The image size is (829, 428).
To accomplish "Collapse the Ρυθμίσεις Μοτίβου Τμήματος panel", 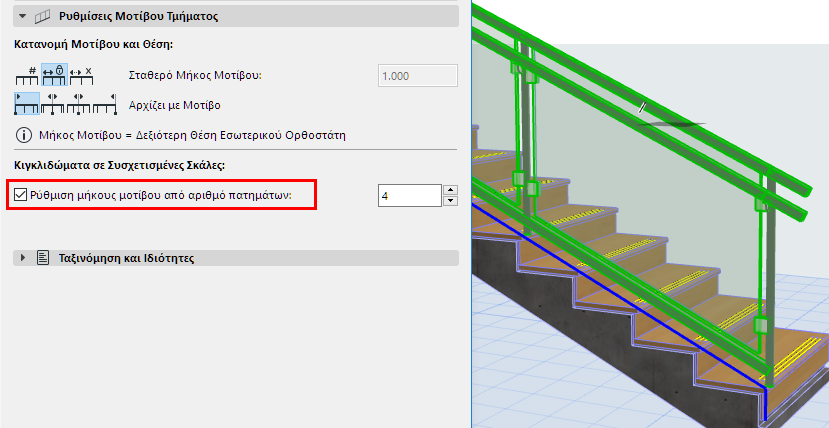I will click(x=22, y=16).
